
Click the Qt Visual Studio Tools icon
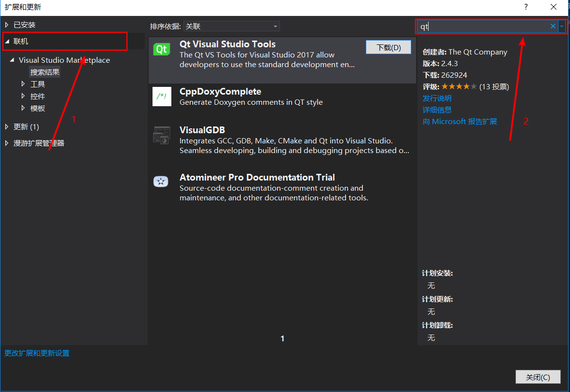(162, 49)
